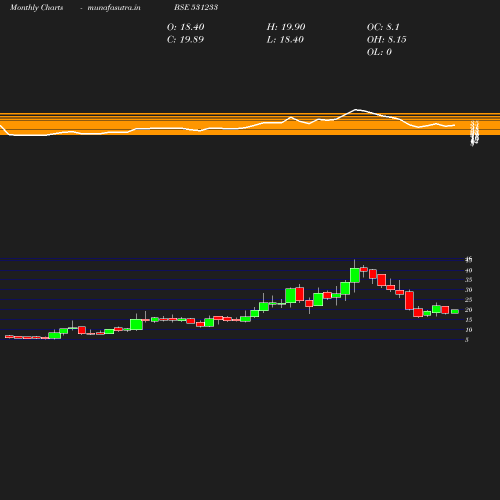Image resolution: width=500 pixels, height=500 pixels.
Task: Click the low price 'L: 18.40'
Action: [x=285, y=40]
